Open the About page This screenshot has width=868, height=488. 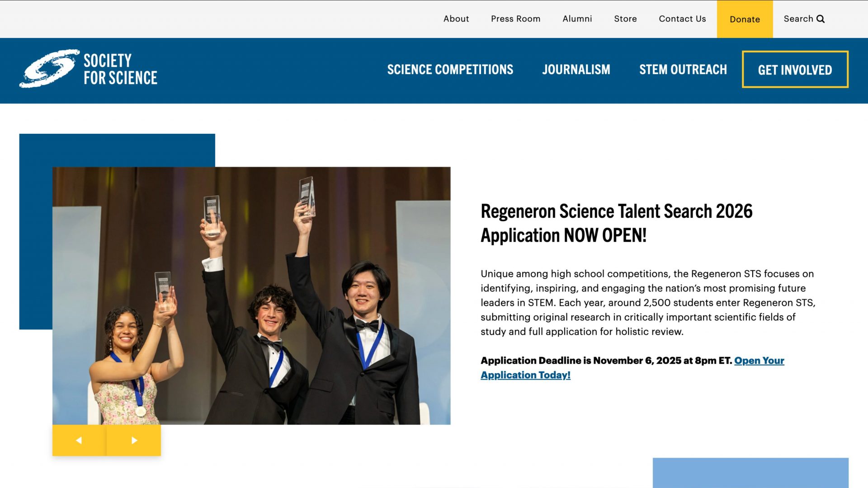tap(456, 19)
